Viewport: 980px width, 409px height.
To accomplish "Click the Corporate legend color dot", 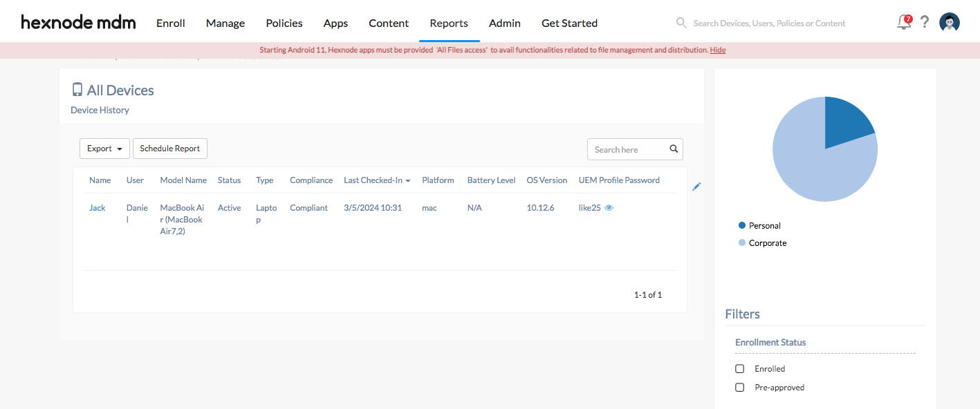I will pos(742,242).
